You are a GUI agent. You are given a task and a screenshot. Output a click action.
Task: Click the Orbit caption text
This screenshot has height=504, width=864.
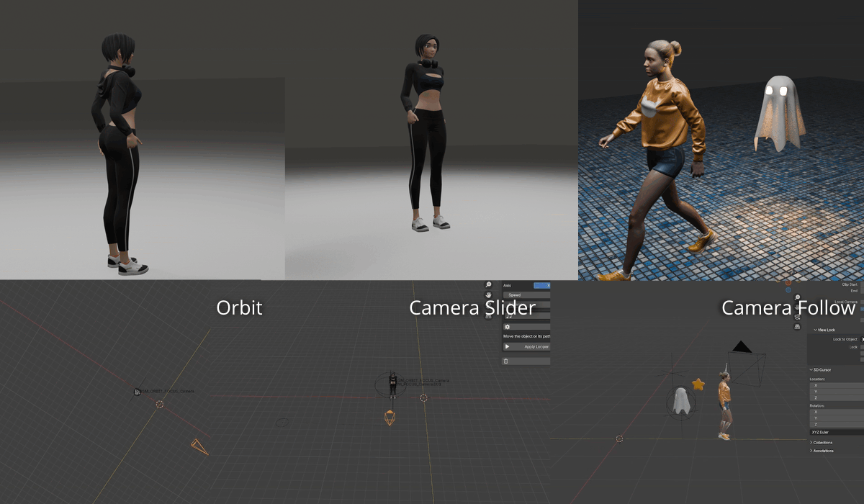(x=240, y=308)
